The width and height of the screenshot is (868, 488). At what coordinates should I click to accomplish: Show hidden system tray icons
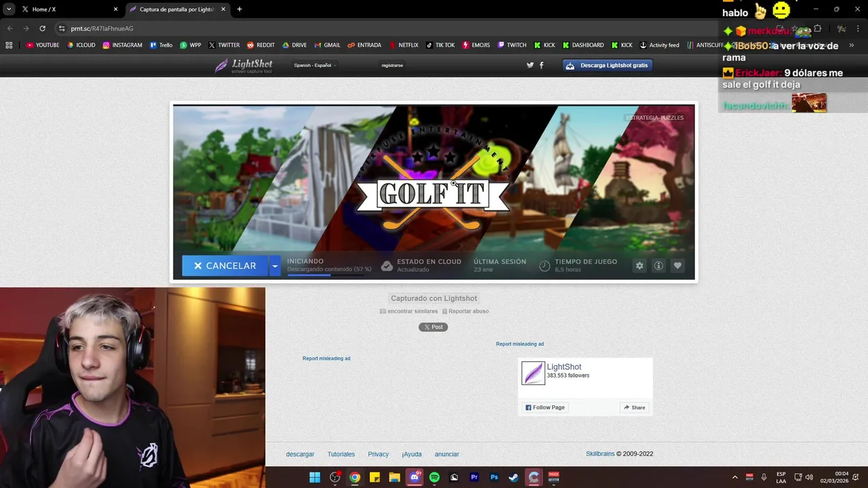pos(734,477)
